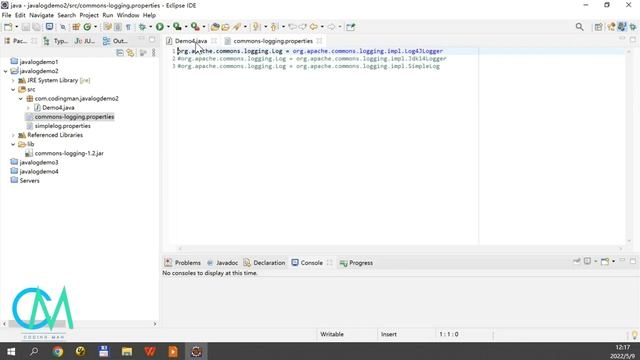Image resolution: width=640 pixels, height=360 pixels.
Task: Click the New file wizard icon
Action: pyautogui.click(x=8, y=27)
